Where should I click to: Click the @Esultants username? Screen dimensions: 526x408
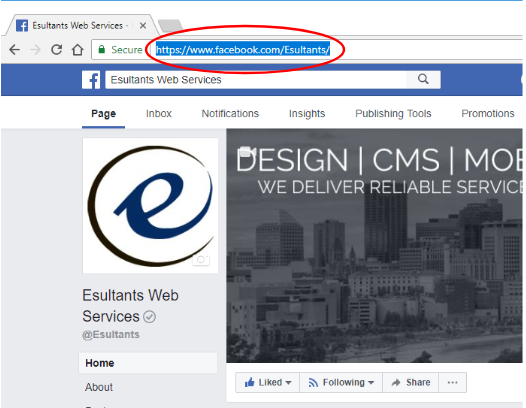[111, 335]
